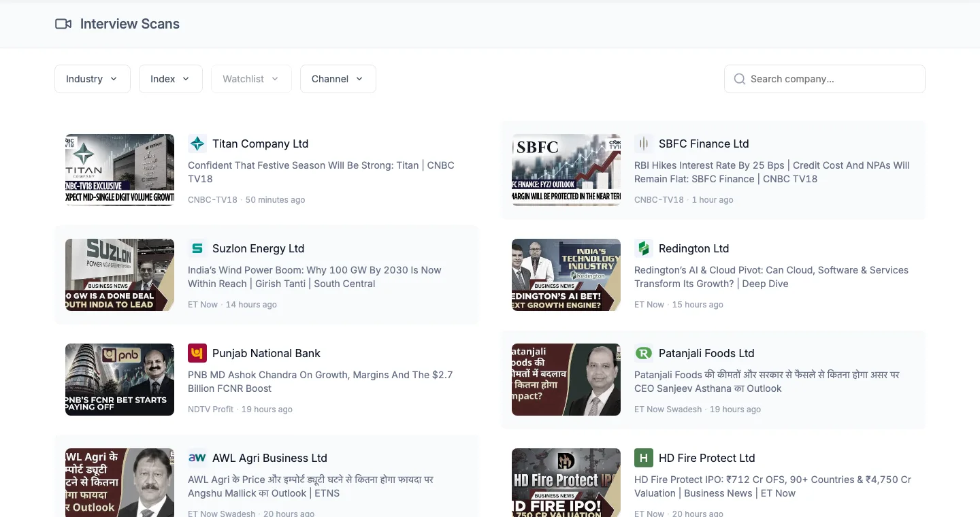Click the Suzlon Energy logo icon
Viewport: 980px width, 517px height.
tap(197, 248)
